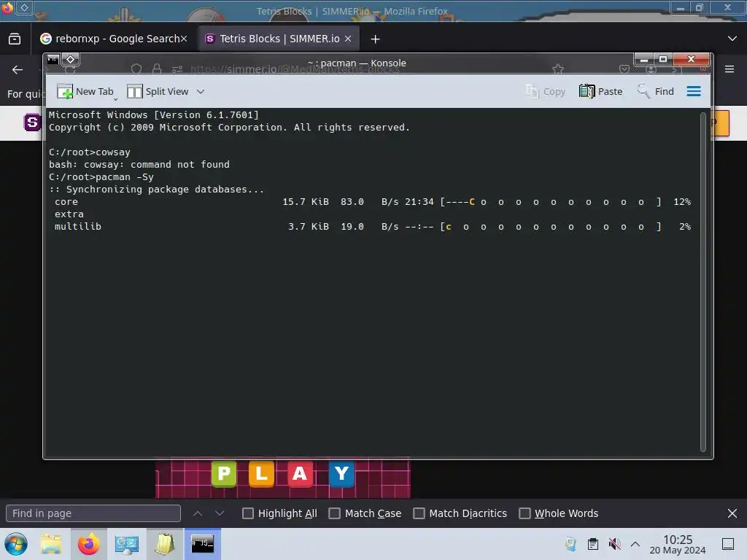Click the Firefox View icon

[x=15, y=39]
